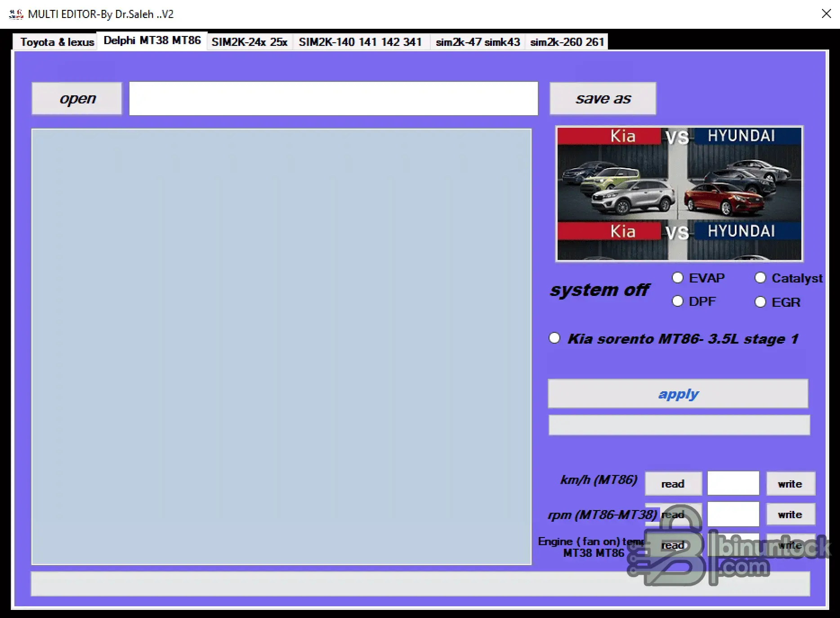Click the "km/h (MT86)" label
Screen dimensions: 840x618
click(599, 480)
